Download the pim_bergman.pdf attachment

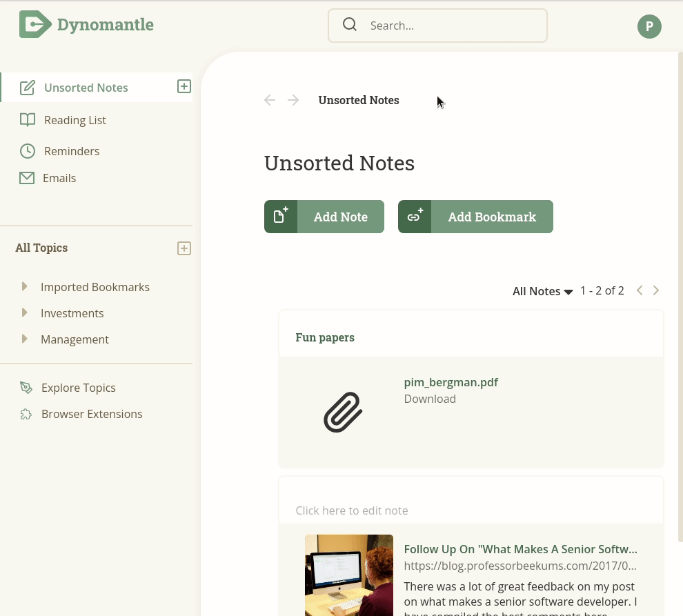(430, 399)
